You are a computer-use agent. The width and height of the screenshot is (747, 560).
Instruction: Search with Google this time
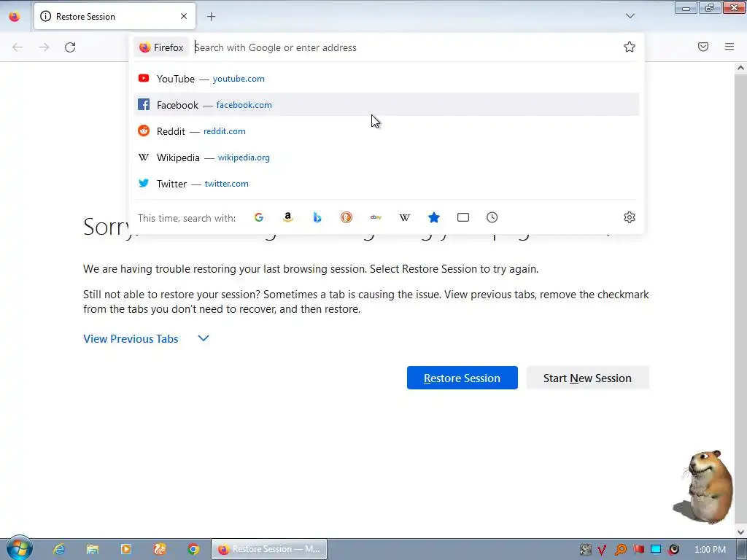pyautogui.click(x=259, y=217)
